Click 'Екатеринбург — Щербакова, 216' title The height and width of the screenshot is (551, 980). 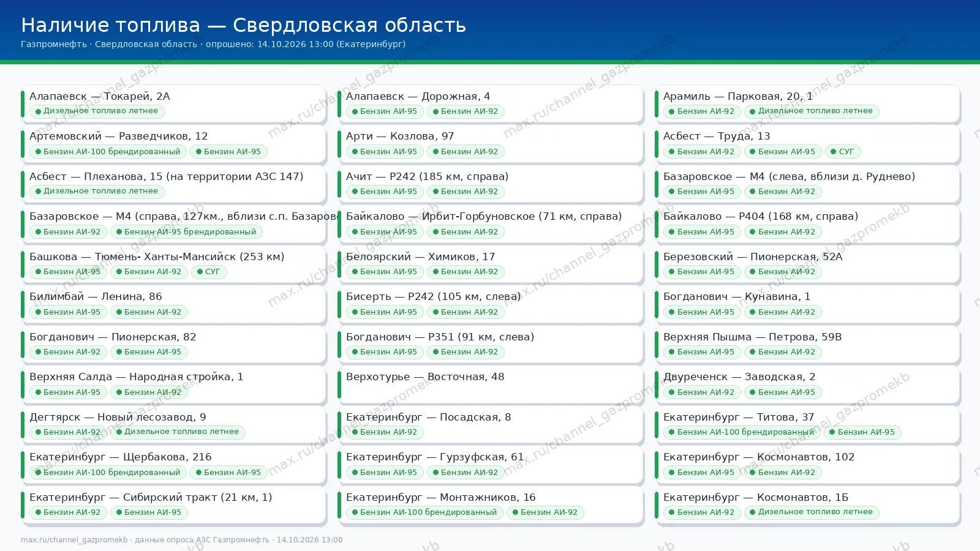pos(121,457)
